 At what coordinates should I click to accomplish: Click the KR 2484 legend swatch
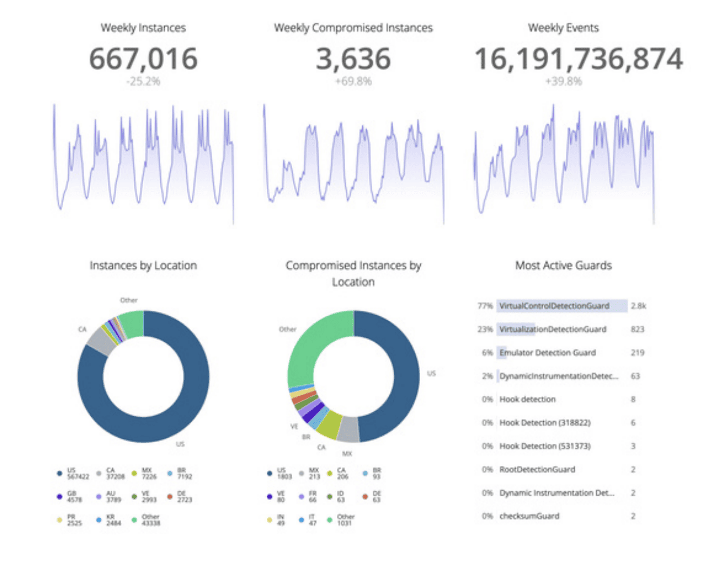click(99, 520)
